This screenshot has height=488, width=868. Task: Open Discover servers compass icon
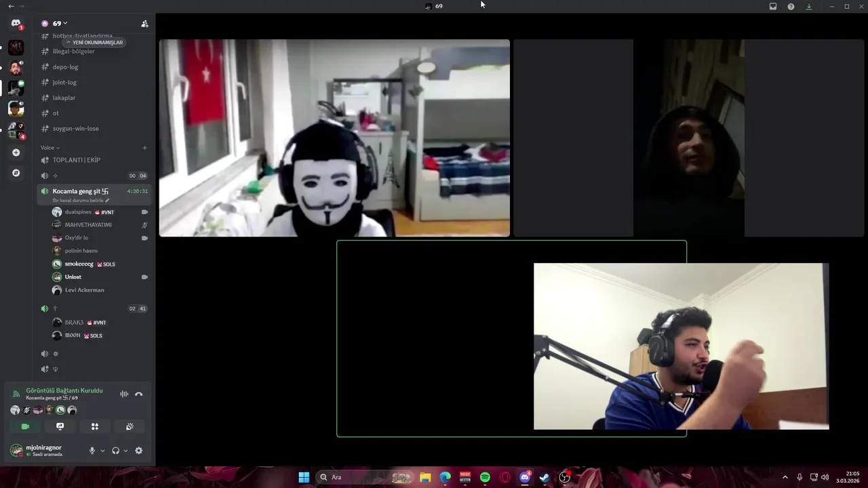click(x=16, y=173)
